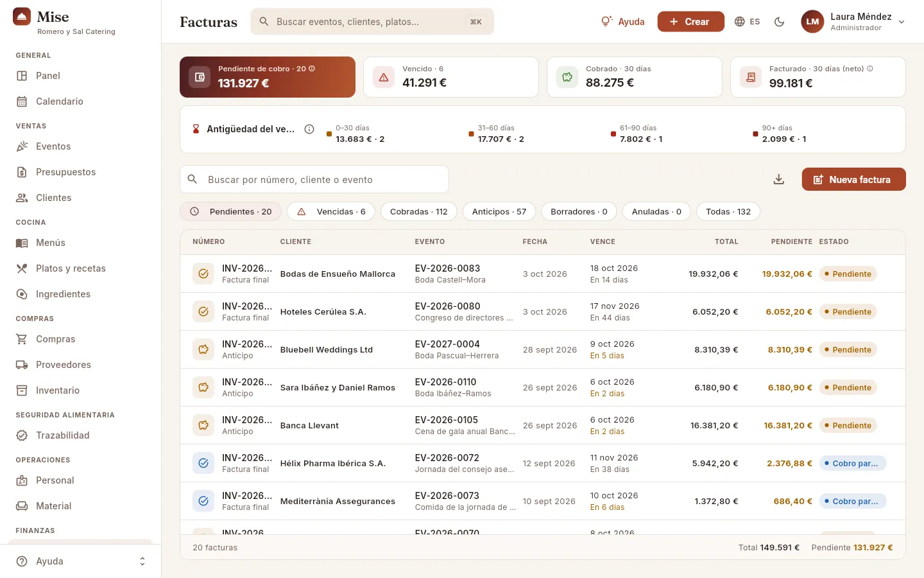The width and height of the screenshot is (924, 578).
Task: Open the ES language selector
Action: point(747,22)
